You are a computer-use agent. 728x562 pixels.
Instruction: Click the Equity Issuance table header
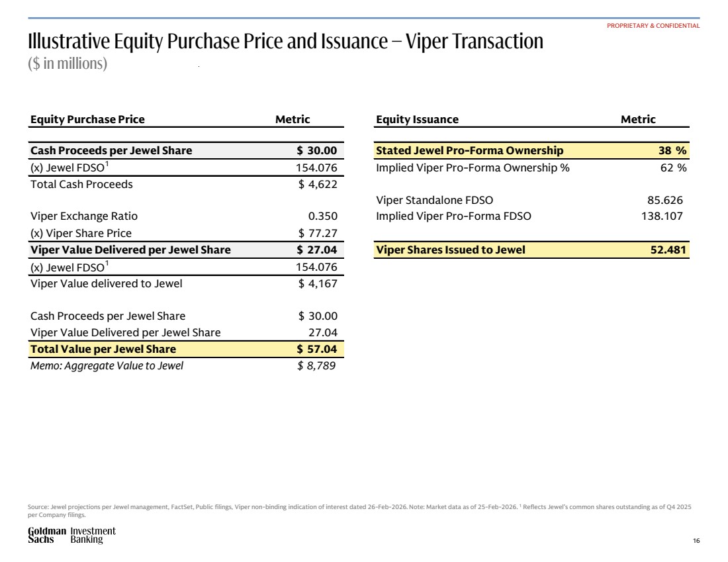417,120
